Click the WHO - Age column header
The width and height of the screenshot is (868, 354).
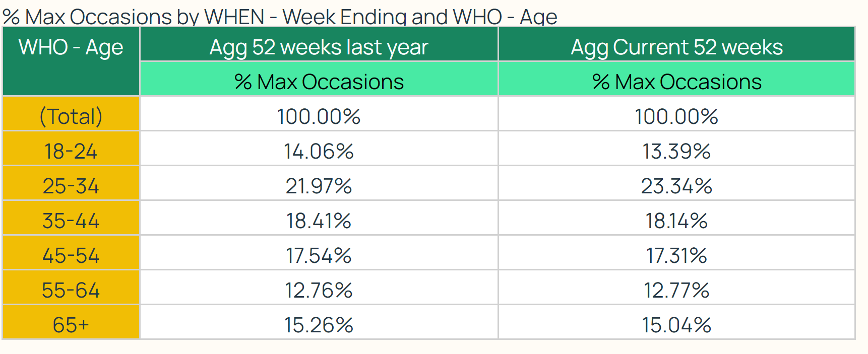(x=71, y=61)
